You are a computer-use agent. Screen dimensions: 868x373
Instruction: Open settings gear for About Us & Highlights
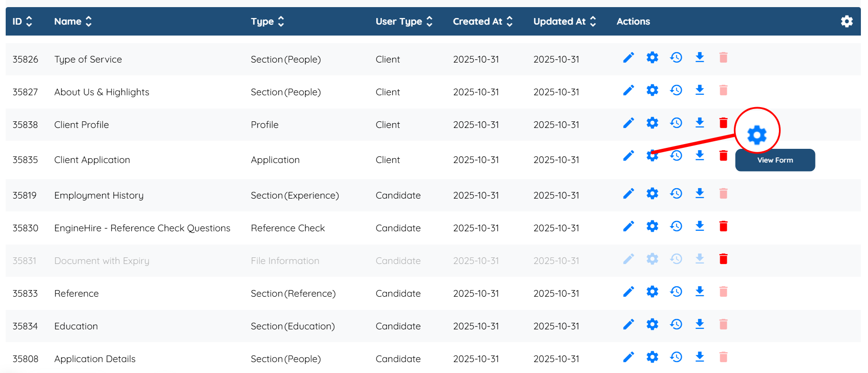click(652, 90)
